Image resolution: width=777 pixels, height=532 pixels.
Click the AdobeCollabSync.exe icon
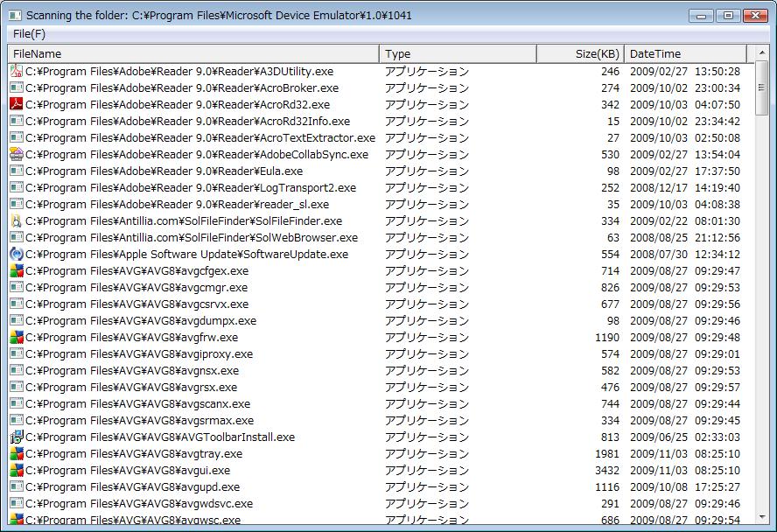pyautogui.click(x=17, y=155)
